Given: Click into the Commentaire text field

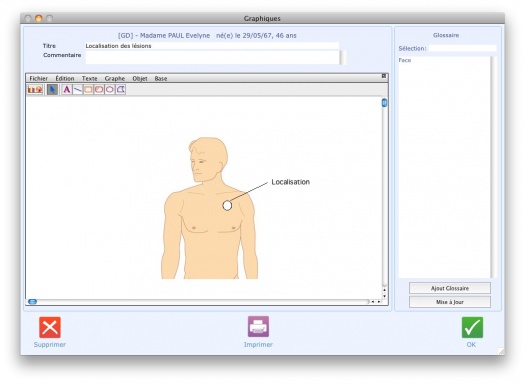Looking at the screenshot, I should [213, 57].
